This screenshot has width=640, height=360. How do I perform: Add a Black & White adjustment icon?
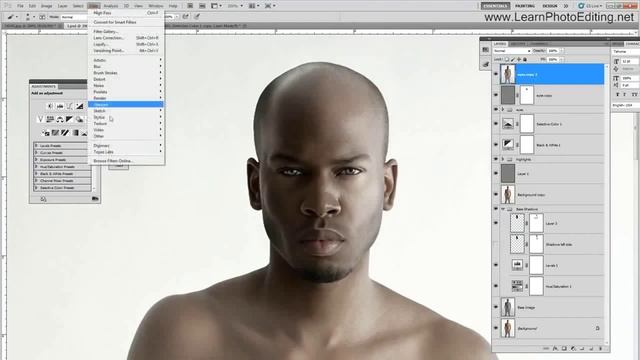tap(70, 119)
